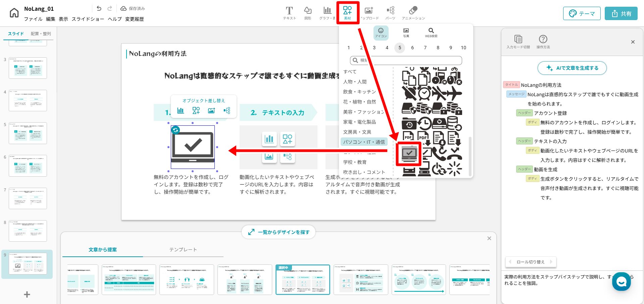Choose the hang-up phone icon in list

tap(454, 154)
